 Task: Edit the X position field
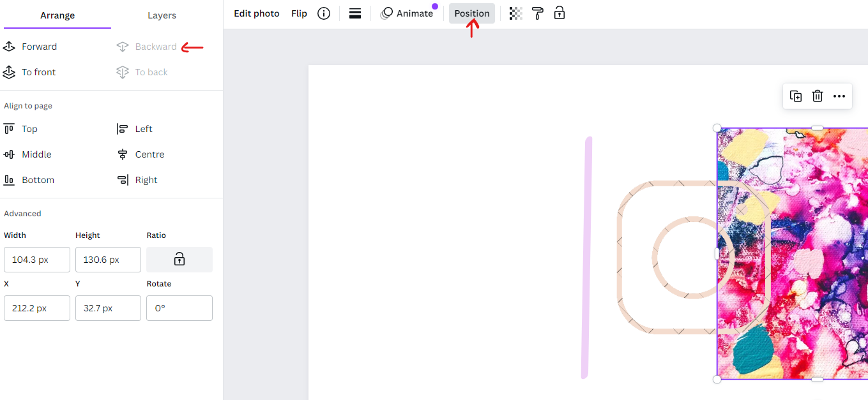point(37,308)
